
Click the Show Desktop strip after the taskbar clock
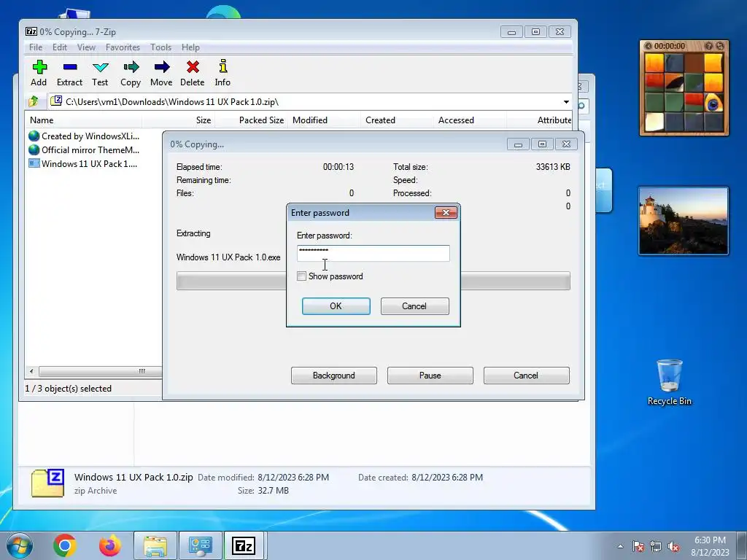[741, 545]
